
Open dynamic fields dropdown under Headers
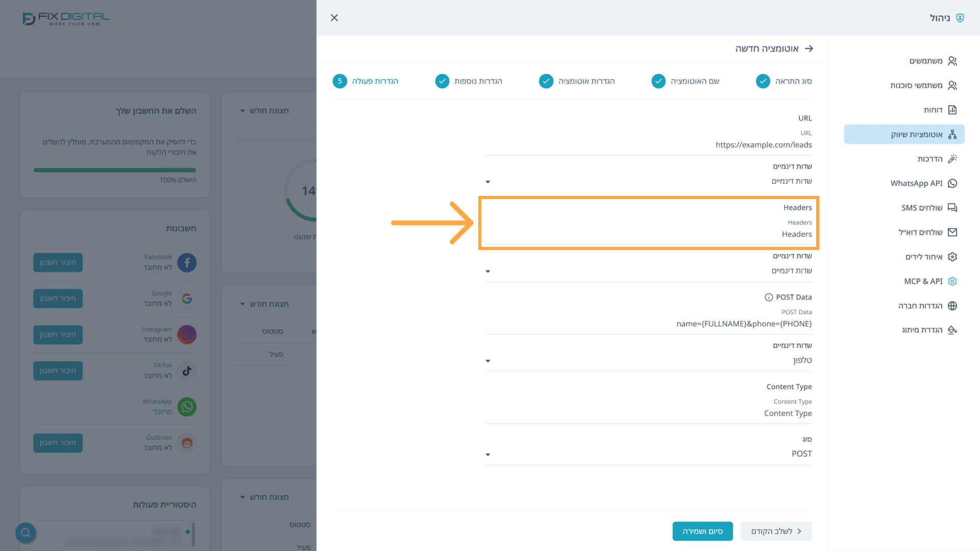coord(648,271)
